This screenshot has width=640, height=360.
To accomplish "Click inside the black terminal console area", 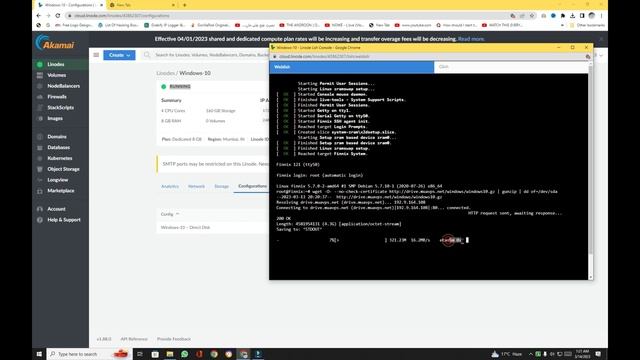I will pos(429,176).
